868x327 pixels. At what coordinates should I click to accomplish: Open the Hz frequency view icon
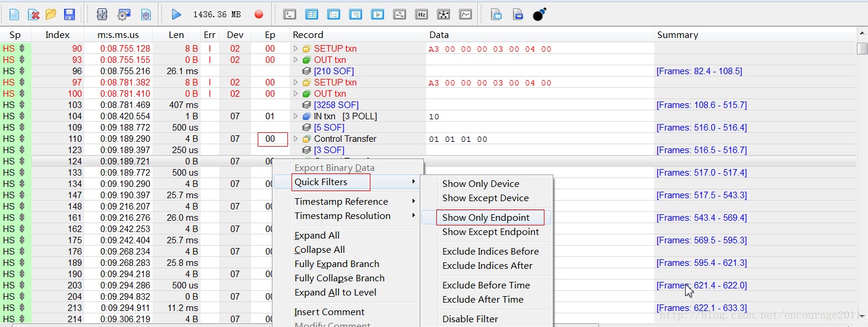pos(422,14)
